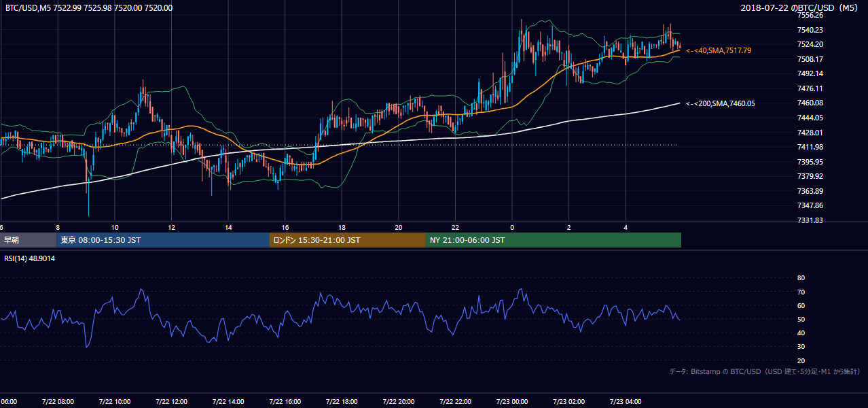Click the RSI(14) 48.9014 indicator label
This screenshot has height=408, width=868.
click(x=30, y=258)
